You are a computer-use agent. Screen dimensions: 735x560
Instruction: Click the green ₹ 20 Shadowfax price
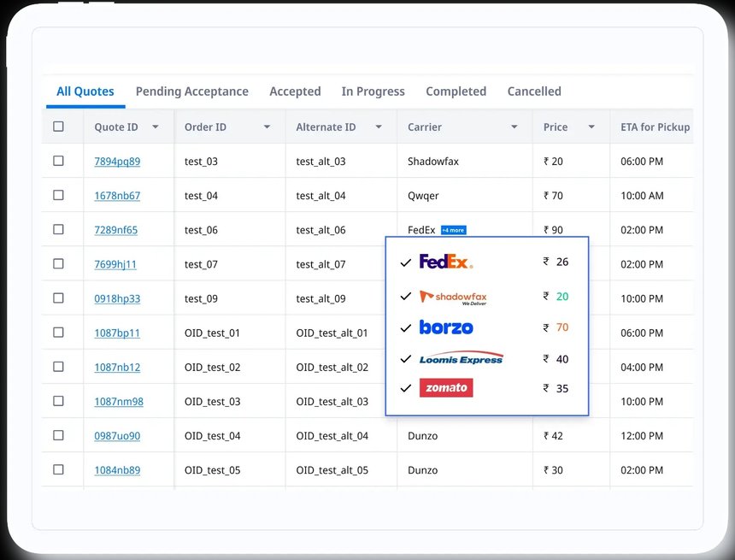pos(562,297)
